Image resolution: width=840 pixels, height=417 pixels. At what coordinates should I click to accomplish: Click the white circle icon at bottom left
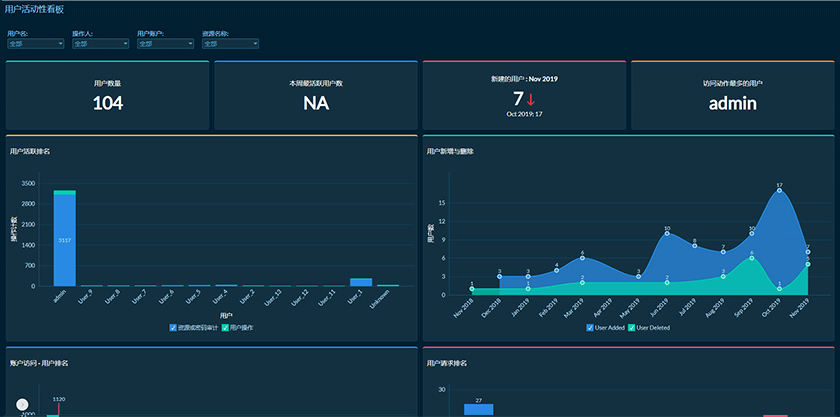tap(22, 404)
